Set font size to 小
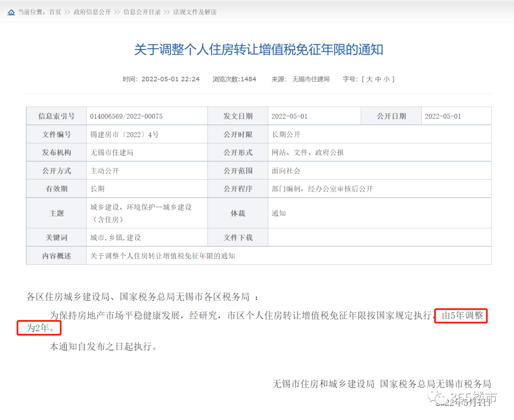514x420 pixels. [x=386, y=79]
